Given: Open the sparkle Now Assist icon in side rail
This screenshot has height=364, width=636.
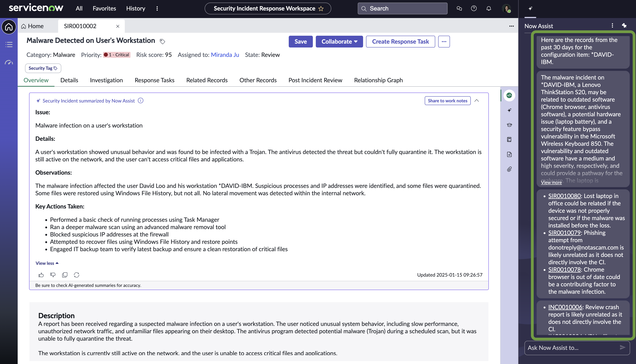Looking at the screenshot, I should tap(509, 110).
